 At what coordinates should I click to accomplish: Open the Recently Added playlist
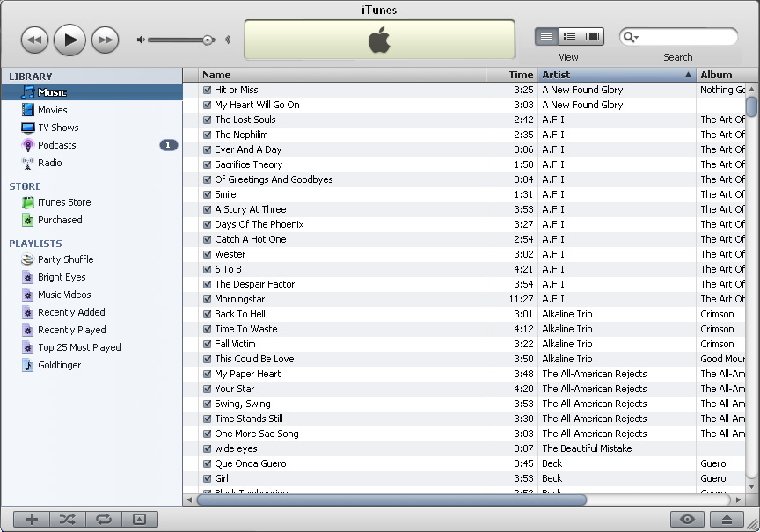click(x=71, y=312)
